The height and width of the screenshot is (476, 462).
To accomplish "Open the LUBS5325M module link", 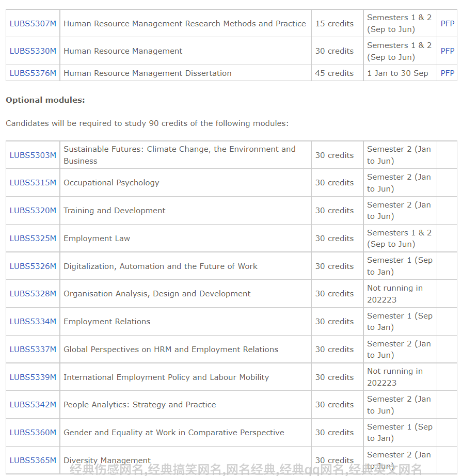I will pyautogui.click(x=33, y=239).
